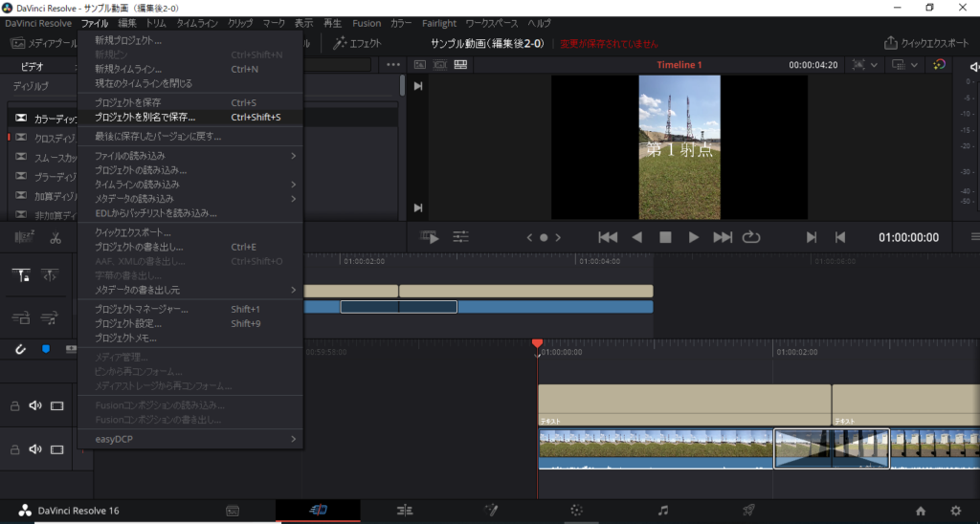The height and width of the screenshot is (524, 980).
Task: Open the viewer tools sliders icon
Action: [x=460, y=237]
